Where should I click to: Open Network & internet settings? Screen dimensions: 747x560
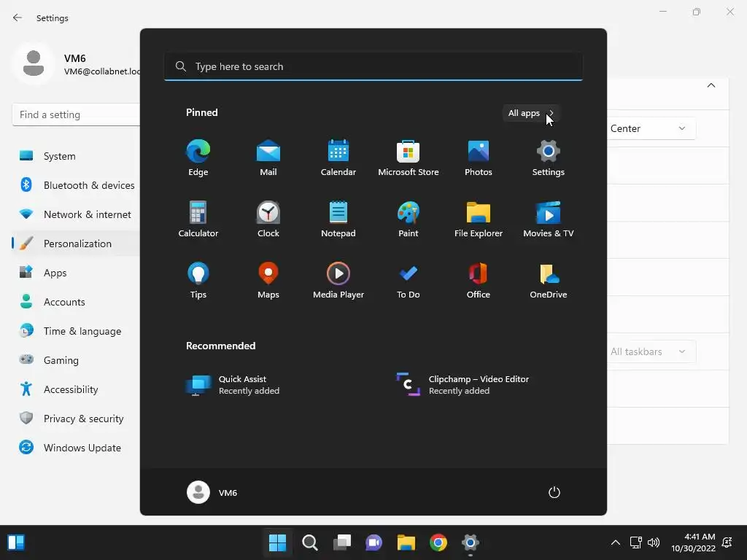click(76, 214)
